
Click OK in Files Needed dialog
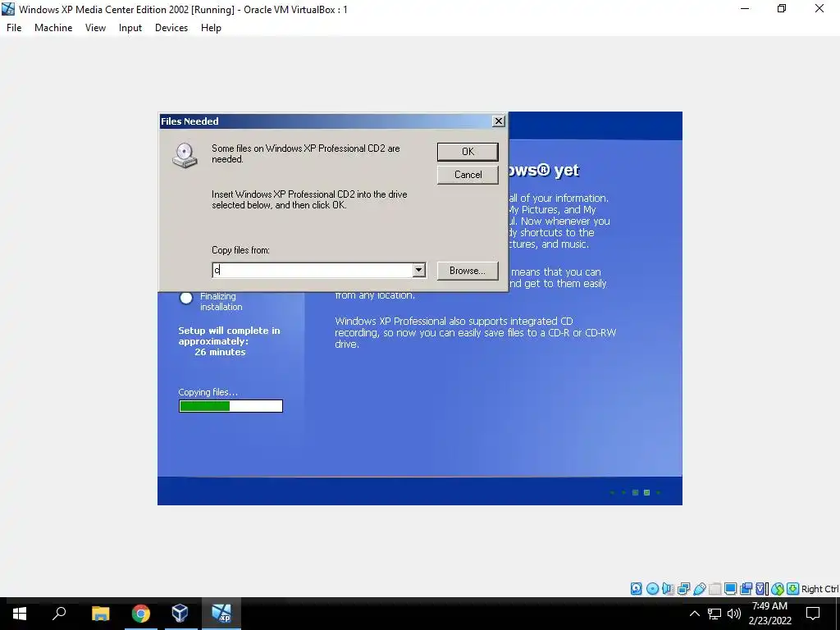click(468, 152)
